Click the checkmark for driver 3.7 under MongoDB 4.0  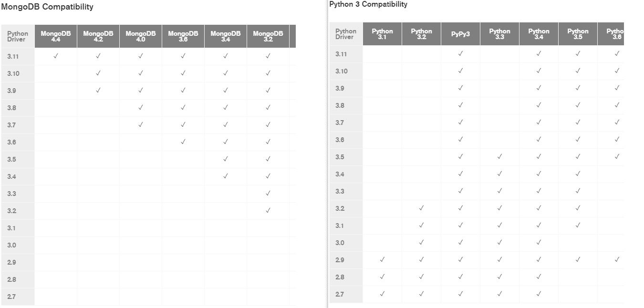click(141, 124)
